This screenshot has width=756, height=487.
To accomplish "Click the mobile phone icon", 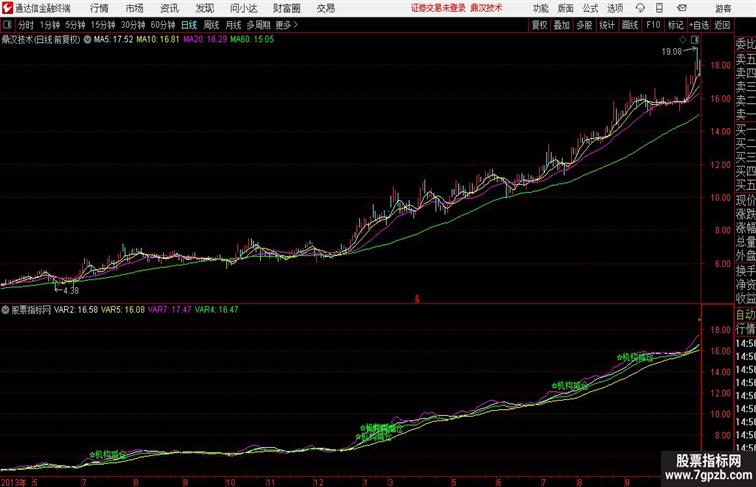I will (x=659, y=8).
